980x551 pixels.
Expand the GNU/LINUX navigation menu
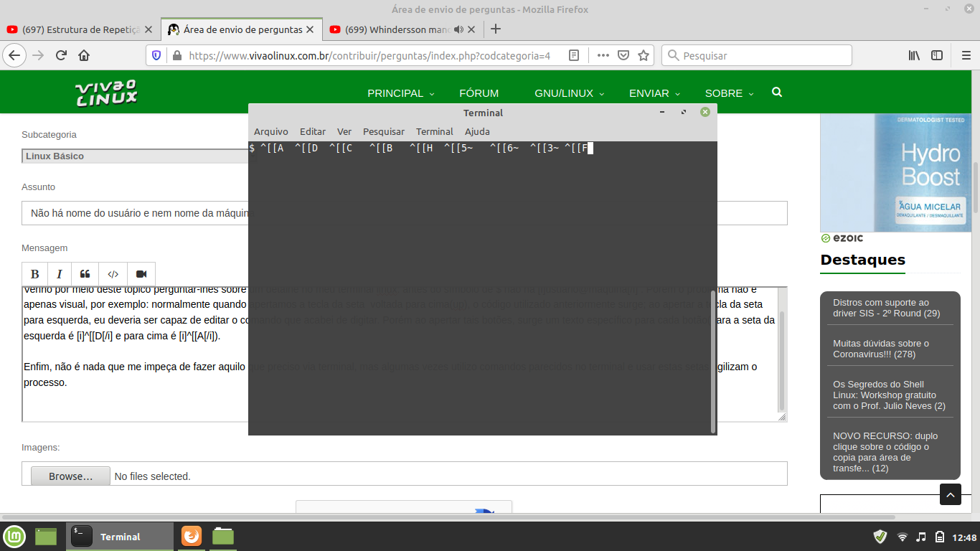(569, 93)
